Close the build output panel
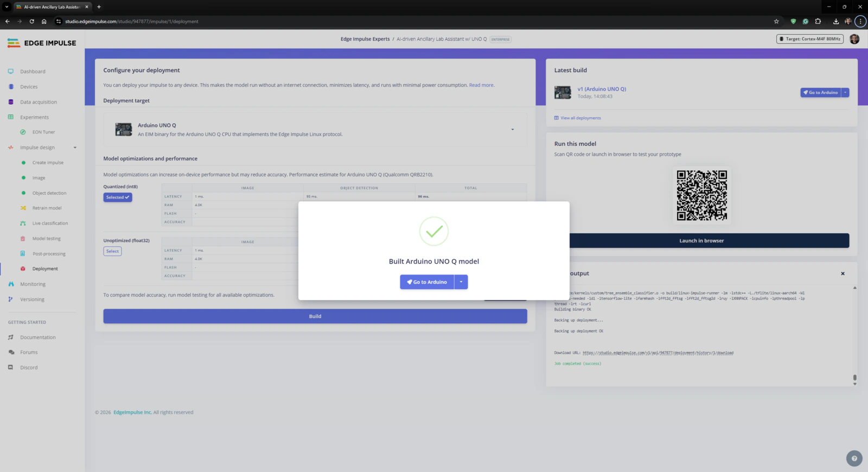Image resolution: width=868 pixels, height=472 pixels. [x=843, y=273]
